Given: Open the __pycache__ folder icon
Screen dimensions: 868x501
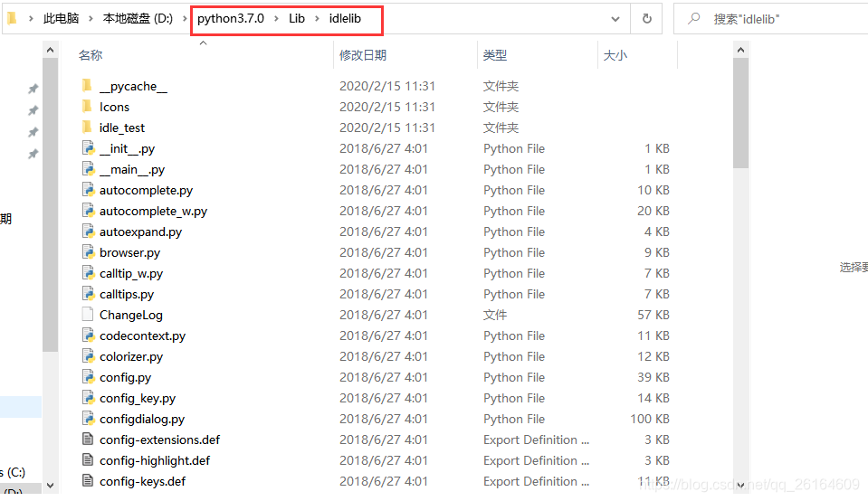Looking at the screenshot, I should [87, 86].
